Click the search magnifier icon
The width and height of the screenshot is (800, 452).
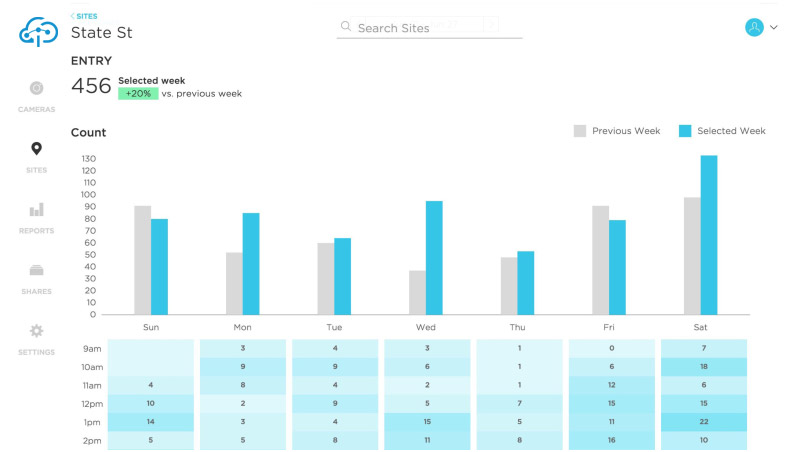[346, 28]
